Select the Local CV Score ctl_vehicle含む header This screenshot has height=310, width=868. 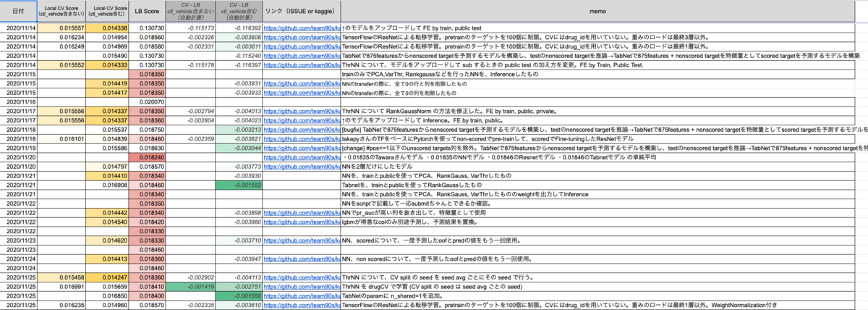point(106,12)
